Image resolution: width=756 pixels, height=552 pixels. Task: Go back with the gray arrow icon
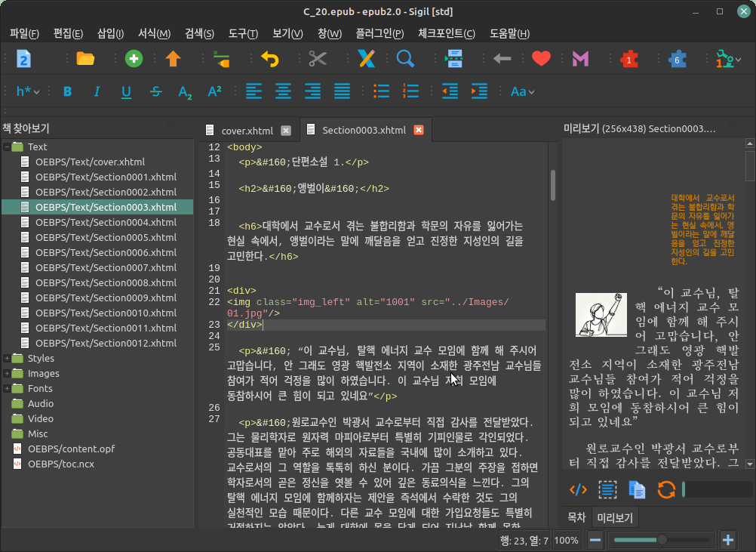502,59
